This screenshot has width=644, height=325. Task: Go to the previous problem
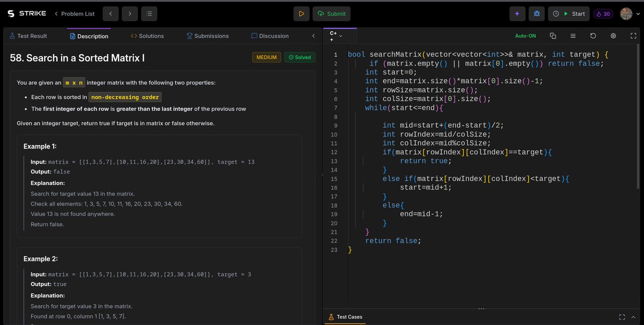pyautogui.click(x=111, y=13)
